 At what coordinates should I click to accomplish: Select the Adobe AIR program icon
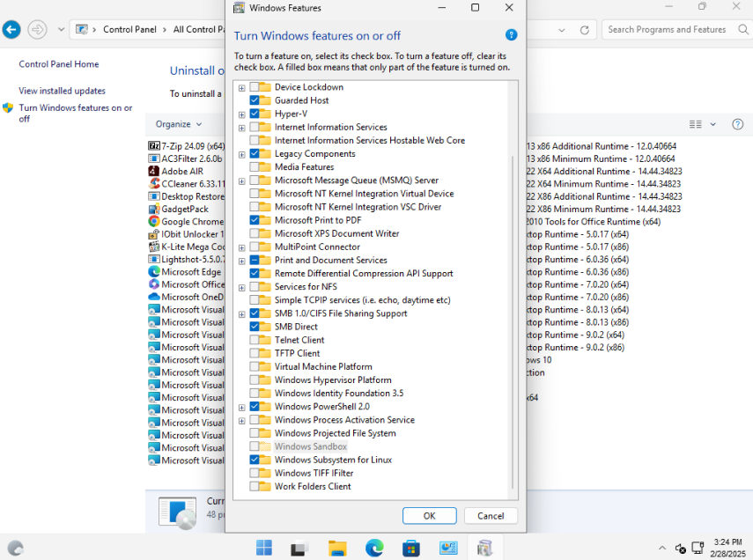(x=153, y=171)
